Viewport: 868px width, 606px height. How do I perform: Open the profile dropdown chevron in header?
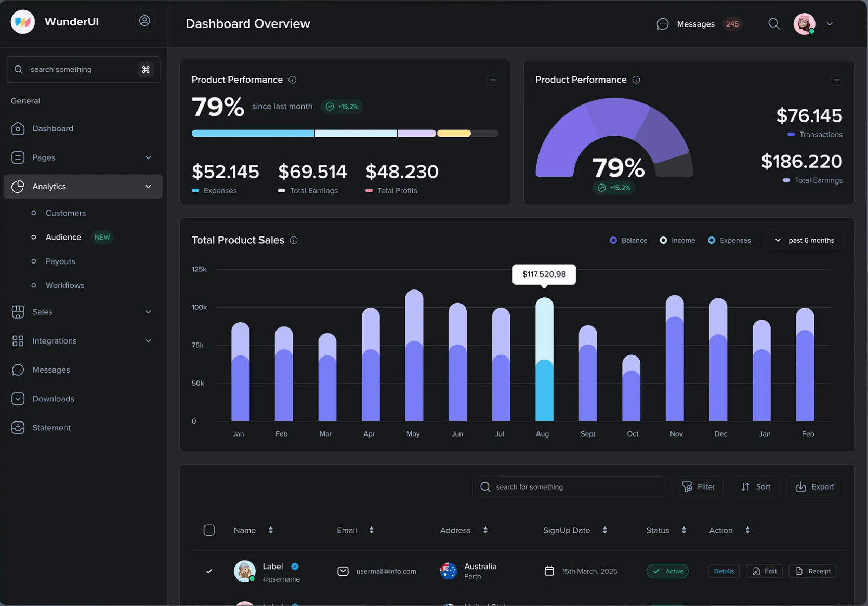point(830,24)
